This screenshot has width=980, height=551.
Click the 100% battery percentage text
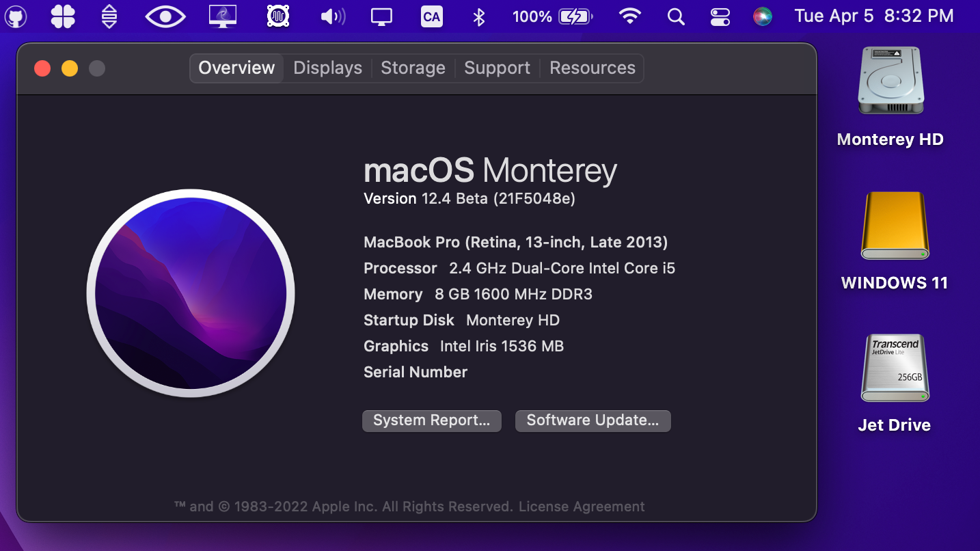pyautogui.click(x=532, y=16)
